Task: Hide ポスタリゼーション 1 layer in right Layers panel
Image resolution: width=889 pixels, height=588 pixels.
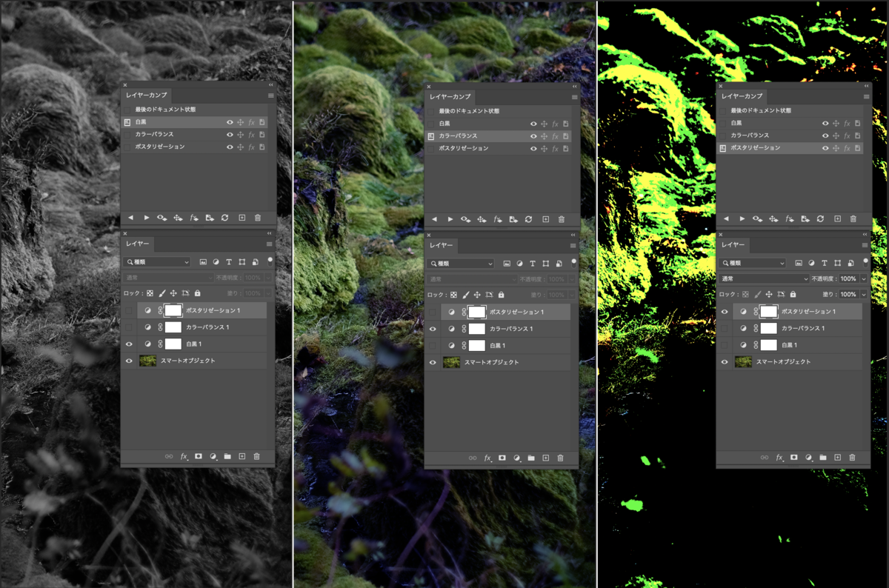Action: click(x=725, y=312)
